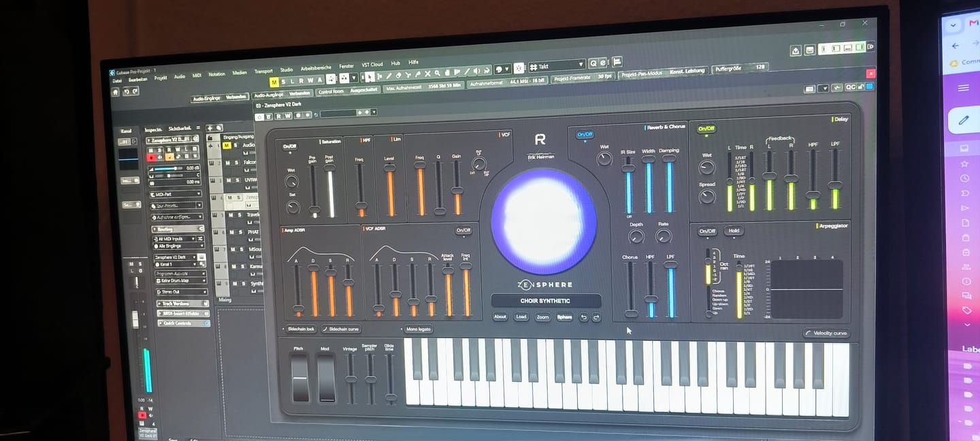Toggle Sidechain lock option
Image resolution: width=980 pixels, height=441 pixels.
click(x=299, y=329)
